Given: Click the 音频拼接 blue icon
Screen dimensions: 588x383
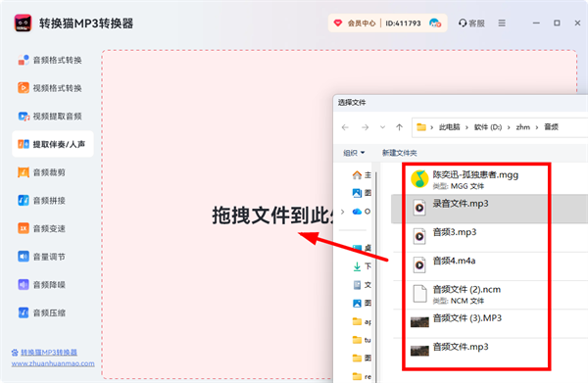Looking at the screenshot, I should [24, 201].
